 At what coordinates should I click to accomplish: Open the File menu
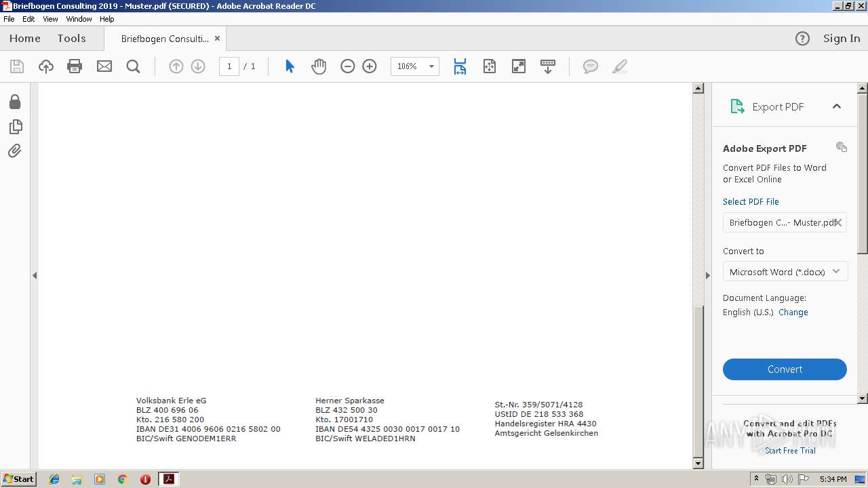click(9, 19)
